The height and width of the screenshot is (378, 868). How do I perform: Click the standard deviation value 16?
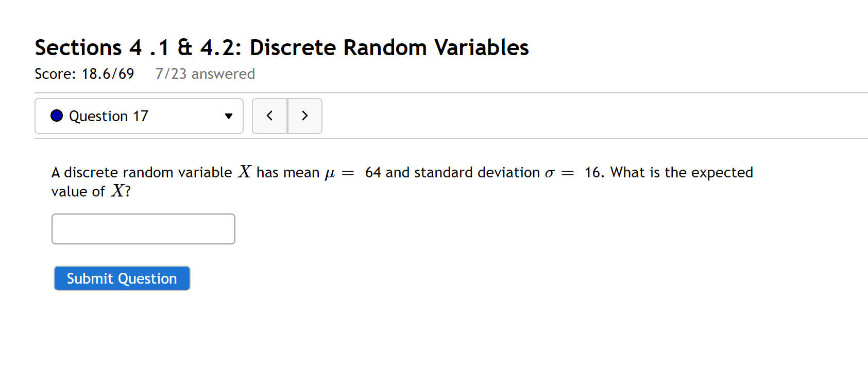click(x=593, y=172)
